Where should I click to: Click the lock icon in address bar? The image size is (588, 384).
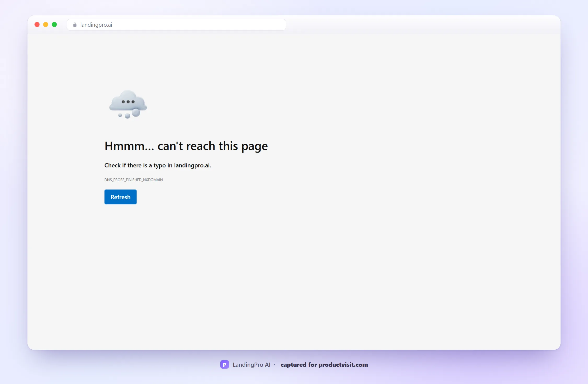coord(75,25)
